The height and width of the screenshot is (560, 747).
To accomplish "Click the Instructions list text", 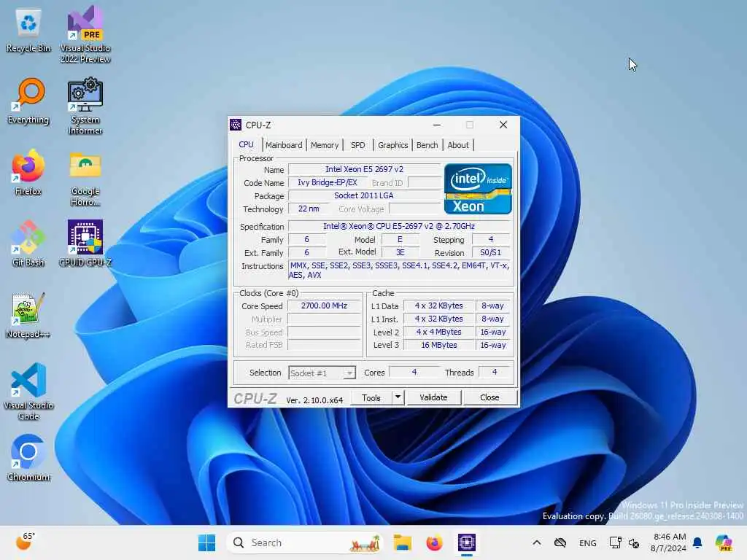I will pyautogui.click(x=399, y=270).
